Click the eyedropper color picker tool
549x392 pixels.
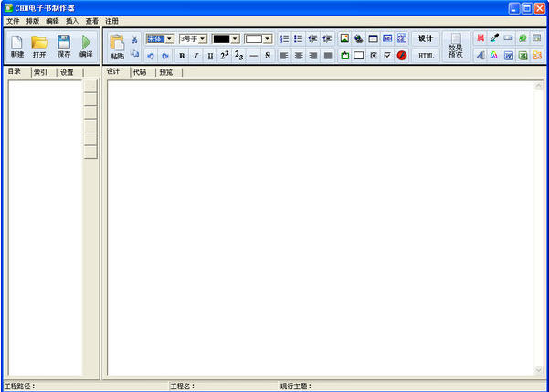pos(494,38)
